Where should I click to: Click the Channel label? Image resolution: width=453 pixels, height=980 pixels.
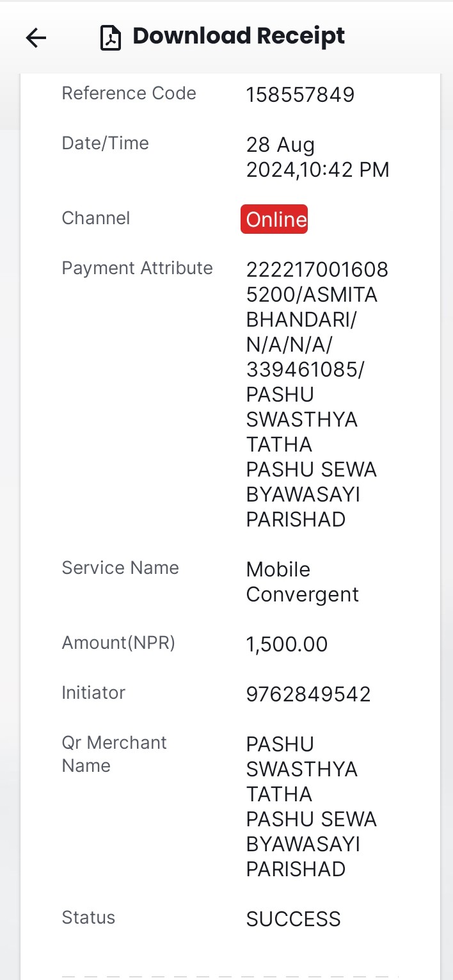[96, 218]
